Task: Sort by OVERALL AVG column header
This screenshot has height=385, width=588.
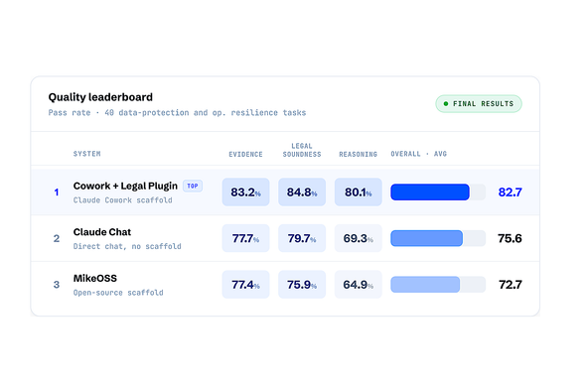Action: coord(419,154)
